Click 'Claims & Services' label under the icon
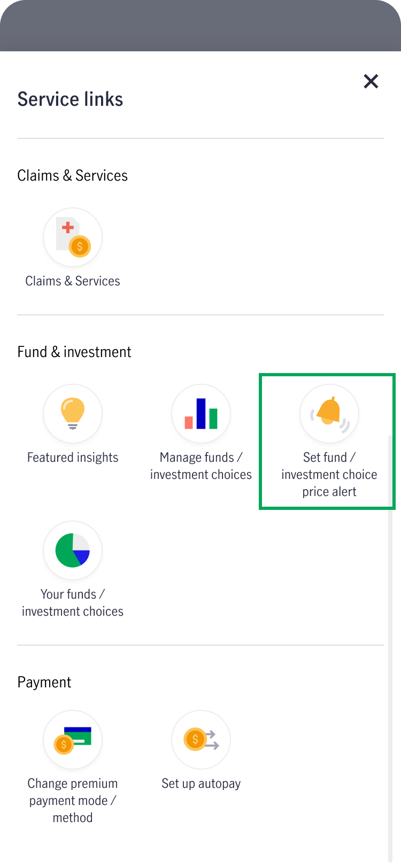Viewport: 401px width, 868px height. pyautogui.click(x=73, y=281)
